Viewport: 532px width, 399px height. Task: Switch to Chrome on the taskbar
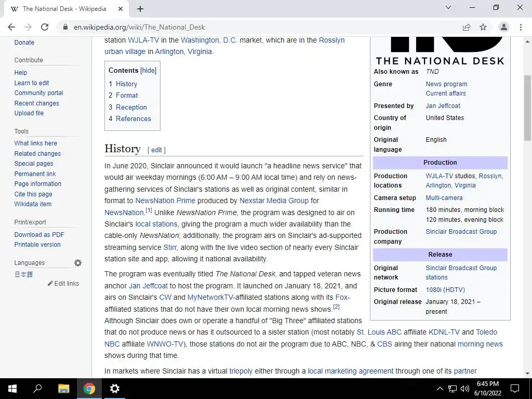[89, 389]
